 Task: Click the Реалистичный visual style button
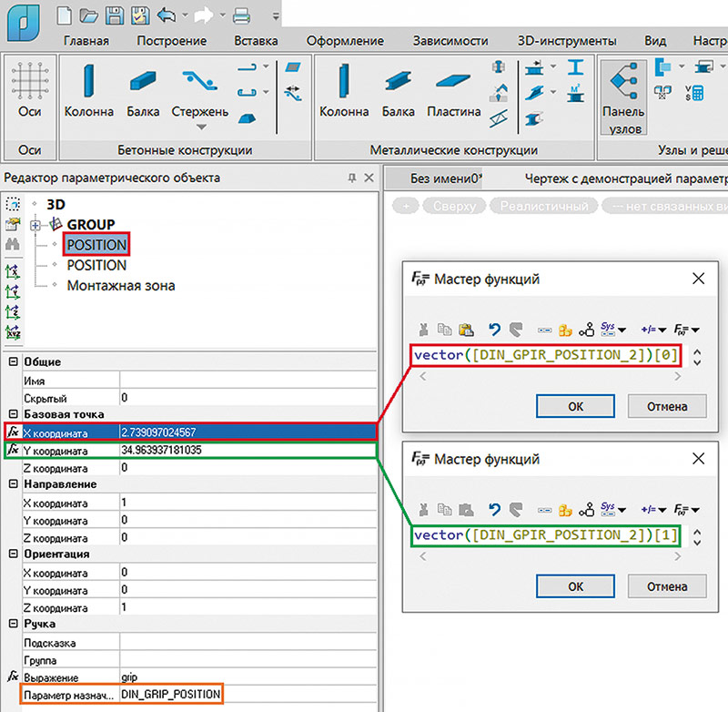pos(543,206)
